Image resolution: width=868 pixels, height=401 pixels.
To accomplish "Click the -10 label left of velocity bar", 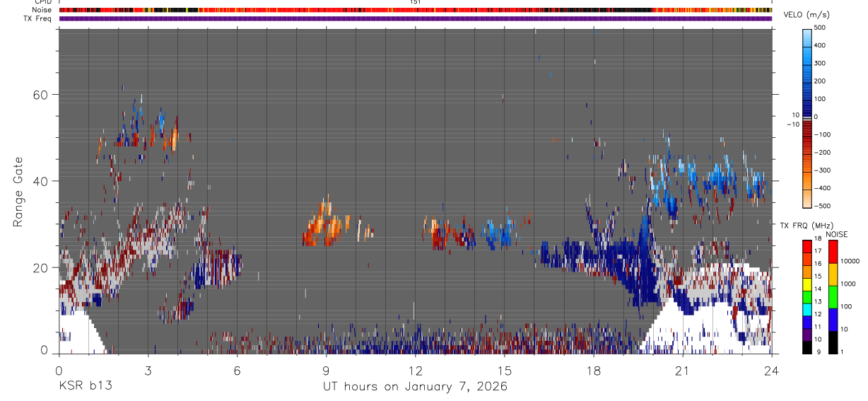I will click(793, 124).
